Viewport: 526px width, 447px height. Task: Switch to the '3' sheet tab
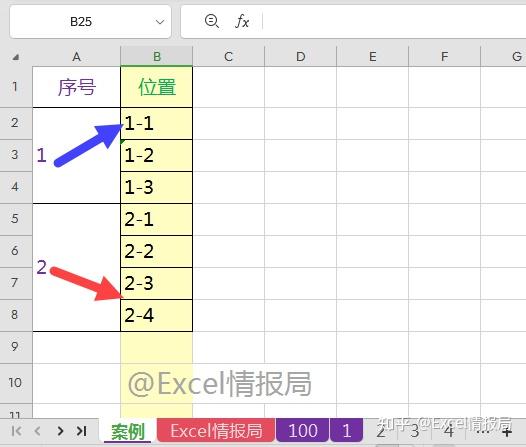(x=415, y=431)
